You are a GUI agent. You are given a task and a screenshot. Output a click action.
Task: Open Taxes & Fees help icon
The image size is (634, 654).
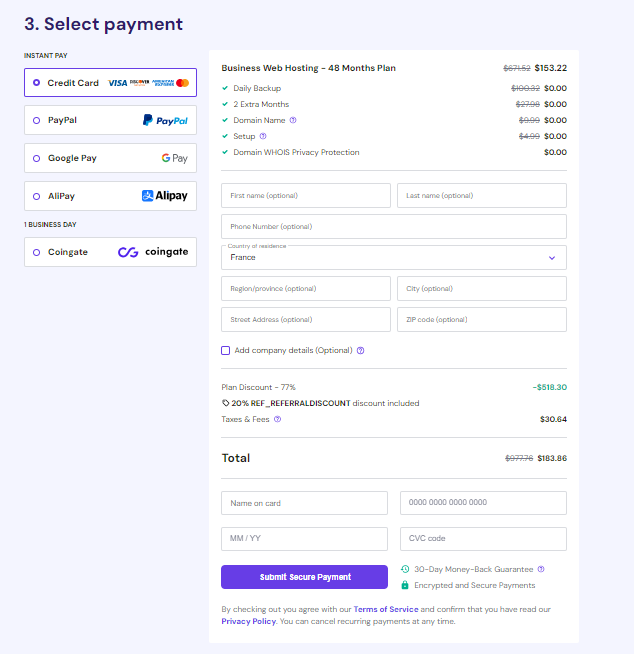coord(277,419)
